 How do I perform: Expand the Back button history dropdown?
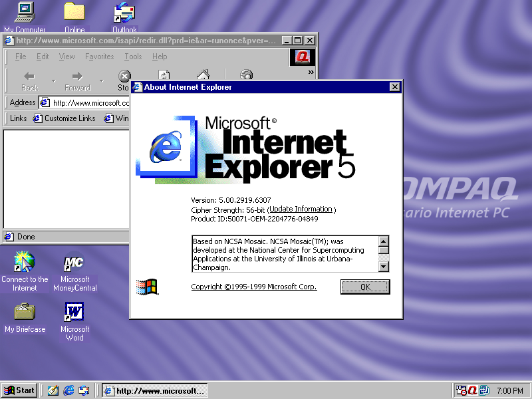(53, 81)
